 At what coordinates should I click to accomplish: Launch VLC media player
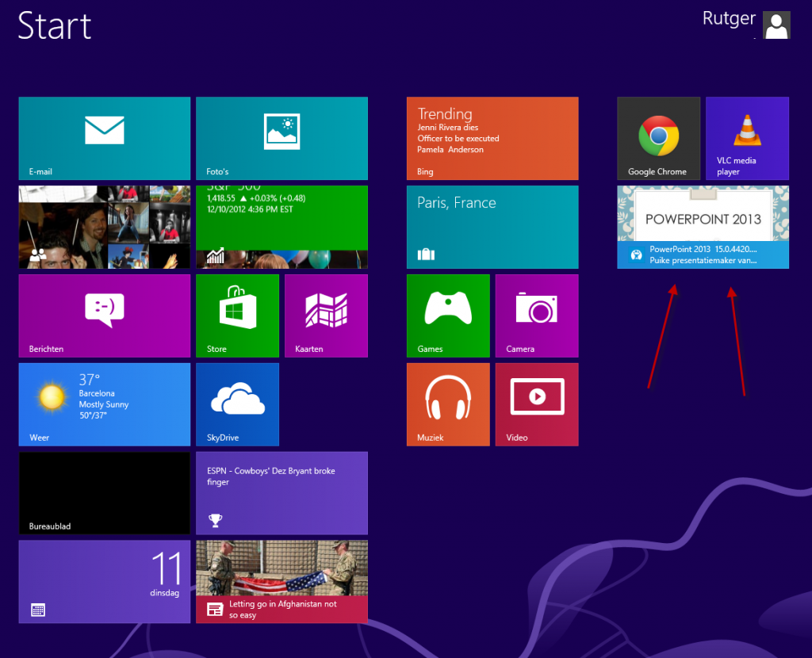click(747, 139)
